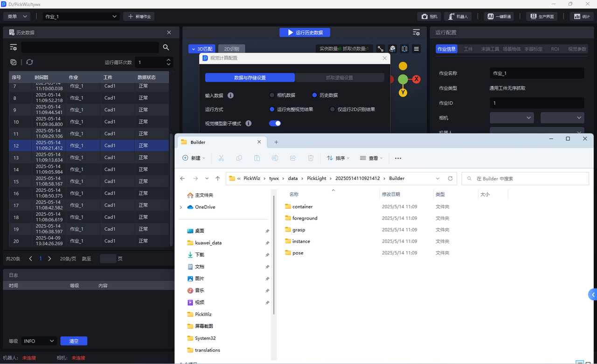
Task: Click the 运行历史数据 run button
Action: tap(305, 33)
